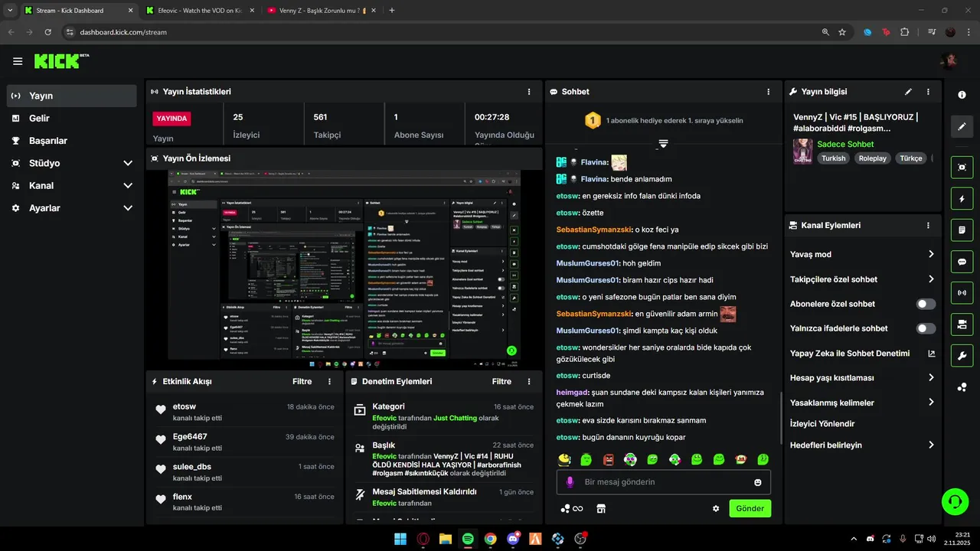
Task: Open Hesap yaşı kısıtlaması options chevron
Action: [931, 377]
